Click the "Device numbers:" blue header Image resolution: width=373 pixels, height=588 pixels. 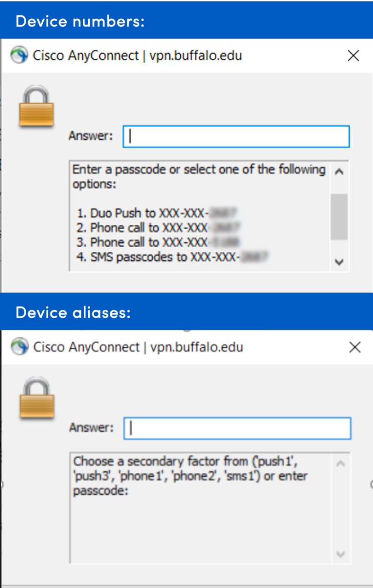pos(80,21)
